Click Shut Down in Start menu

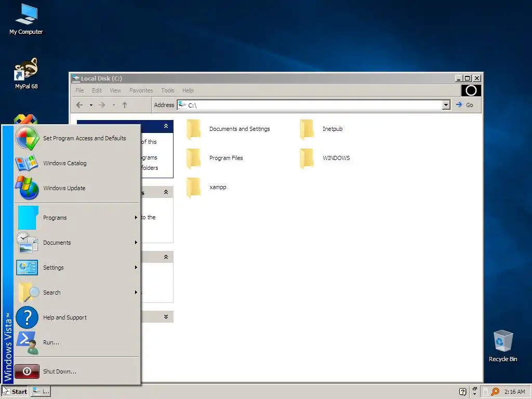tap(77, 371)
